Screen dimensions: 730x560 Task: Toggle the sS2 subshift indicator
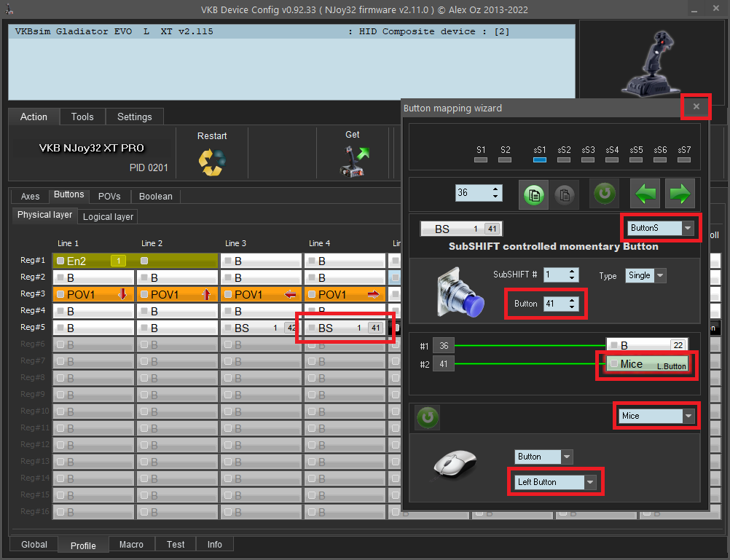[564, 159]
